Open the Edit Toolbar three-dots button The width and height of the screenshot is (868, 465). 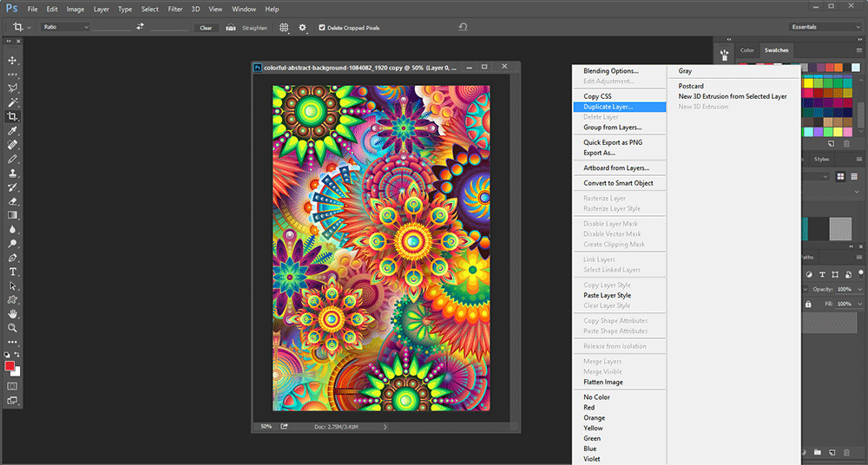click(12, 342)
